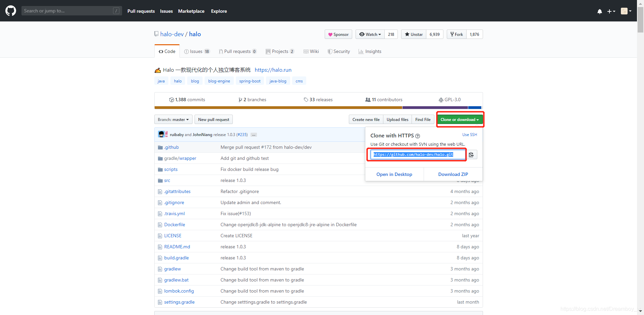The height and width of the screenshot is (315, 644).
Task: Open the 2 branches link
Action: pyautogui.click(x=253, y=100)
